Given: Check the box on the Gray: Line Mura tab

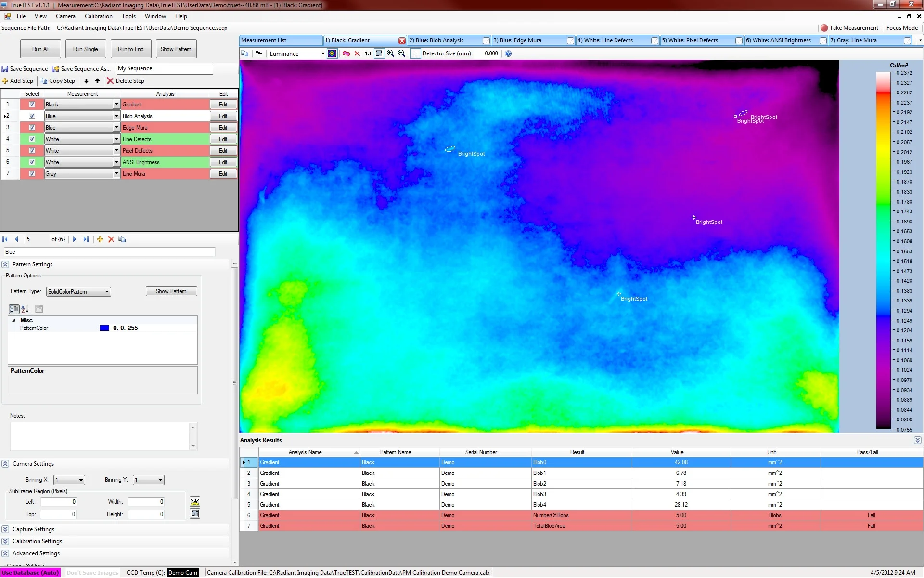Looking at the screenshot, I should 907,40.
